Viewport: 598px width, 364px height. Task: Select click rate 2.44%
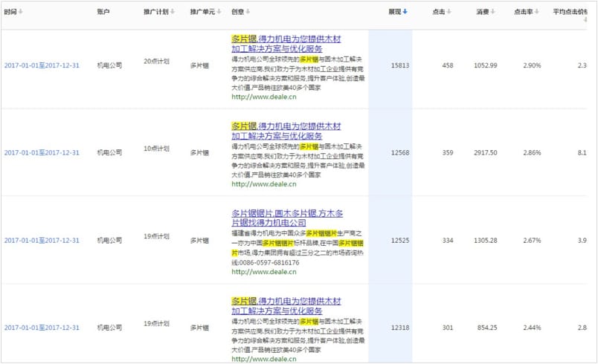point(532,328)
